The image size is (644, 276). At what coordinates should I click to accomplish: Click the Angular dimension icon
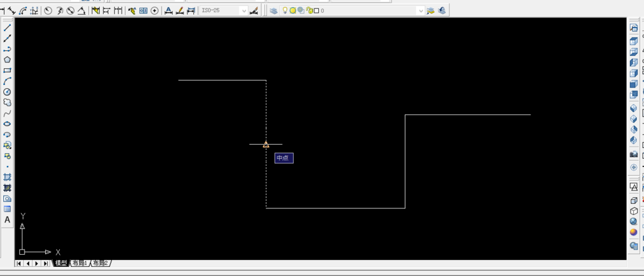click(81, 11)
